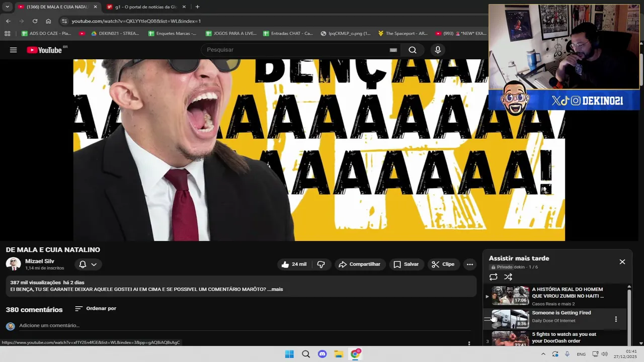Open Chrome from the taskbar
Image resolution: width=644 pixels, height=362 pixels.
355,354
